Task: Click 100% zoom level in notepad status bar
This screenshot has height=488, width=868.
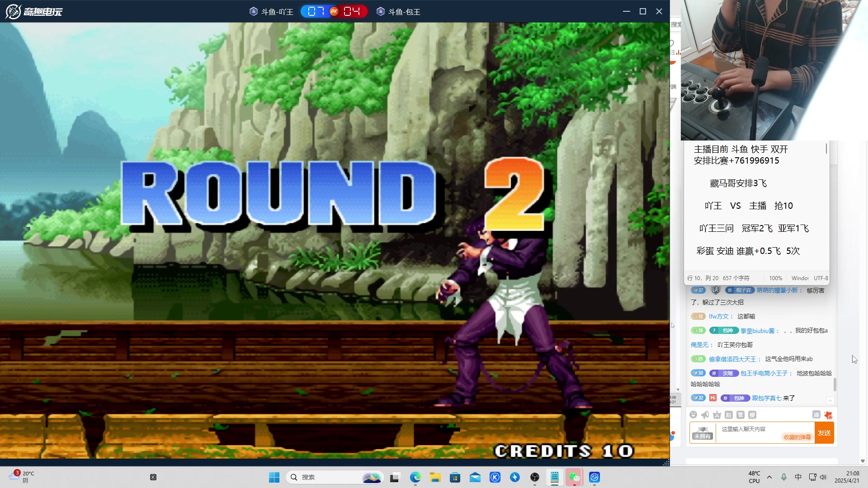Action: coord(776,278)
